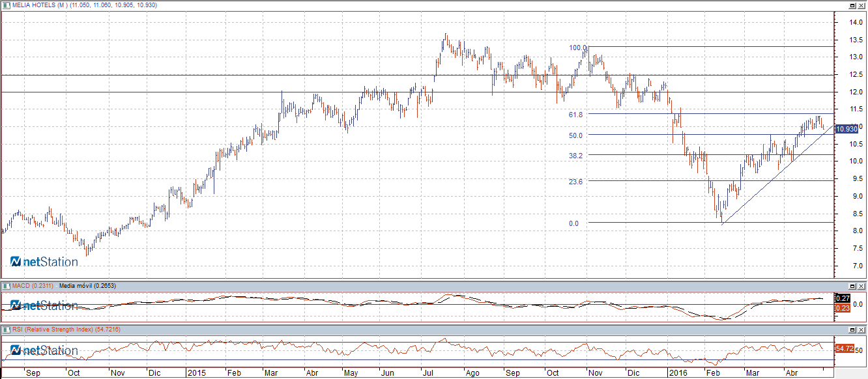Click the RSI panel's small chart icon
This screenshot has height=379, width=868.
pos(5,330)
